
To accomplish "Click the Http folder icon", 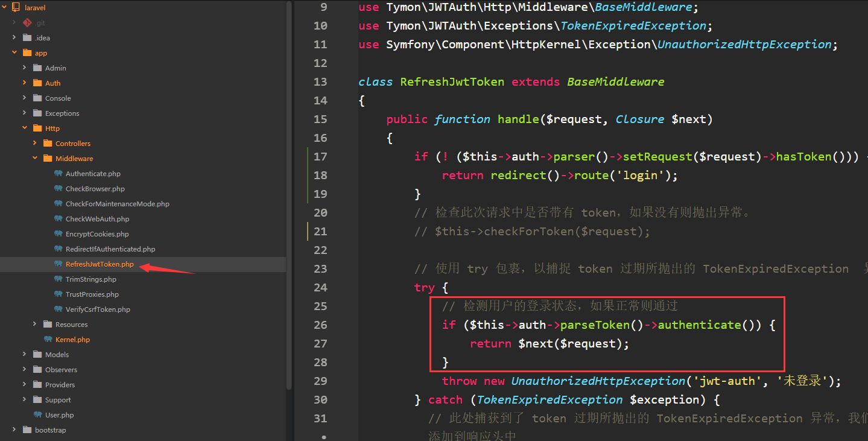I will [37, 128].
